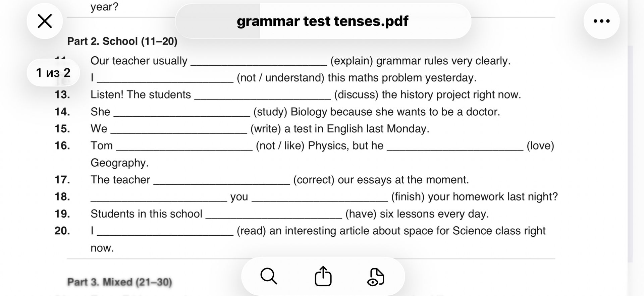Tap the share icon in bottom toolbar
644x296 pixels.
pyautogui.click(x=323, y=276)
